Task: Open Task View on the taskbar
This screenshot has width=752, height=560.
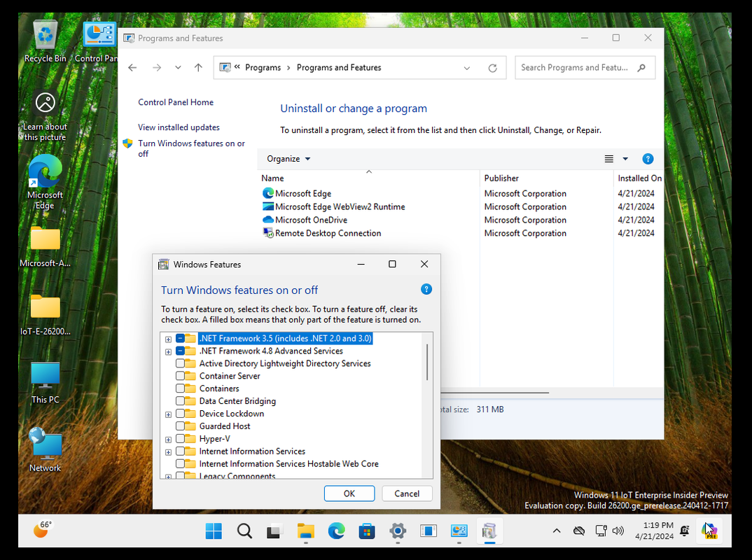Action: pos(274,531)
